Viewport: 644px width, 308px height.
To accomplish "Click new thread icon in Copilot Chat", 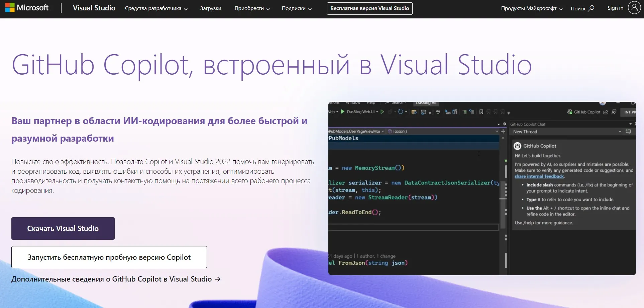I will click(628, 131).
